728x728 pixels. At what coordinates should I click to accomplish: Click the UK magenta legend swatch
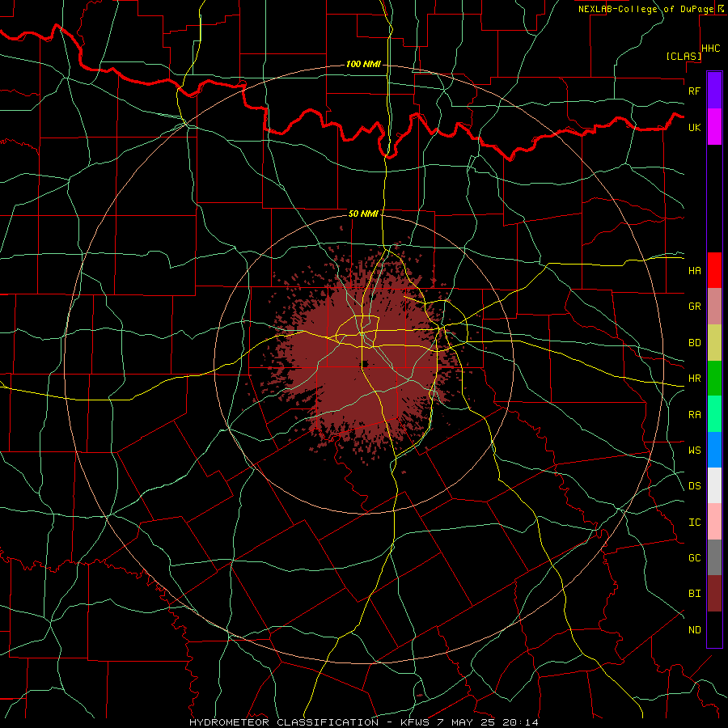[x=714, y=127]
